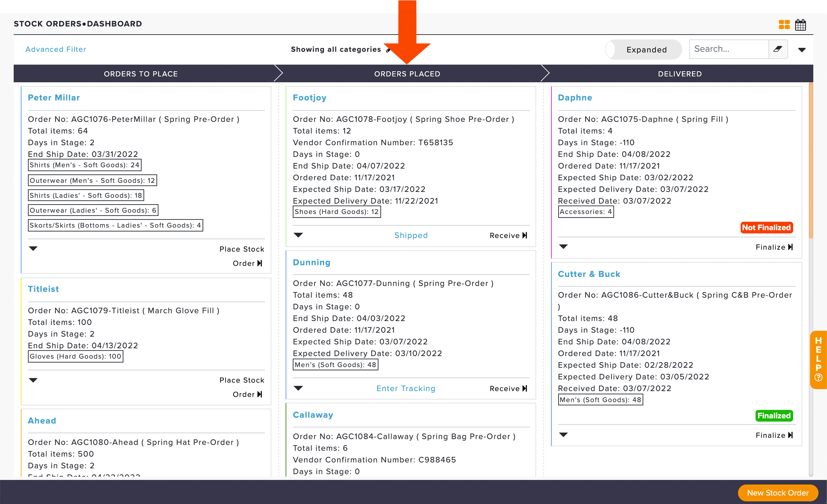This screenshot has height=504, width=827.
Task: Click Shipped status on Footjoy order
Action: point(411,235)
